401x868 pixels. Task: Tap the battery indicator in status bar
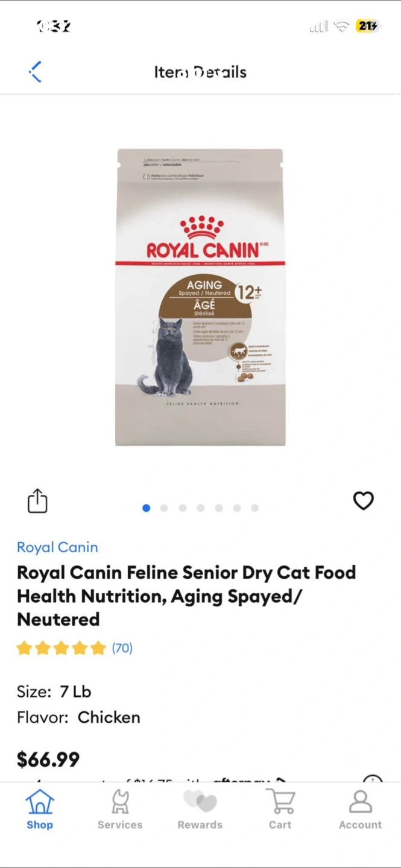point(367,26)
